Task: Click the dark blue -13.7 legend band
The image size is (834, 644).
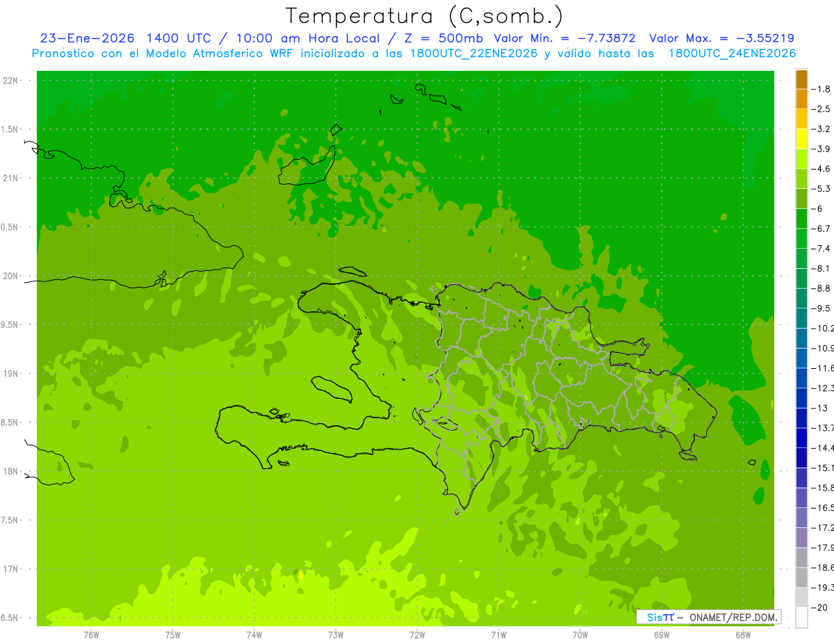Action: [801, 418]
